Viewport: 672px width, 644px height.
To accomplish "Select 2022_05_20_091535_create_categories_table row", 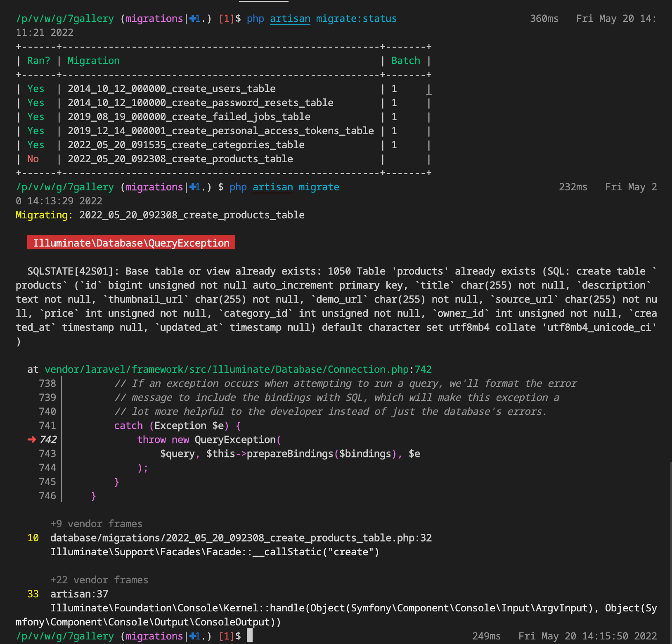I will [224, 145].
